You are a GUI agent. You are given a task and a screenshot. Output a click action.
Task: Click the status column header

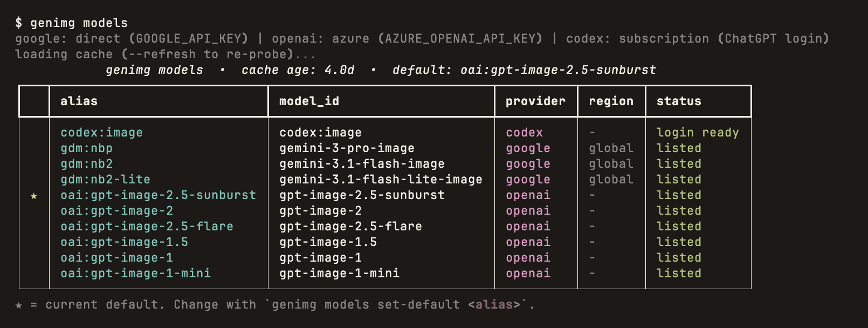coord(679,101)
